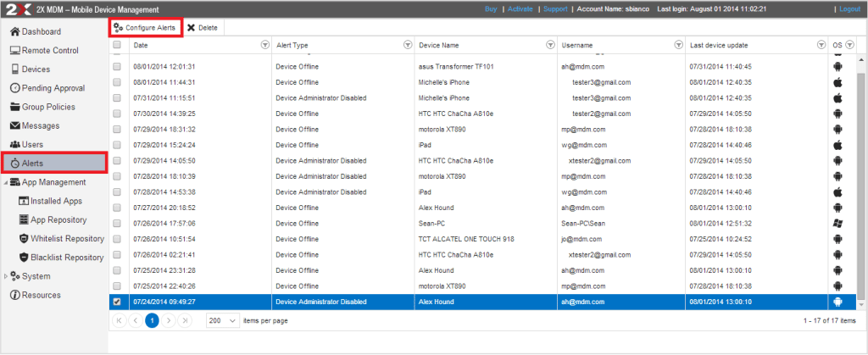Click the Buy link

point(491,9)
